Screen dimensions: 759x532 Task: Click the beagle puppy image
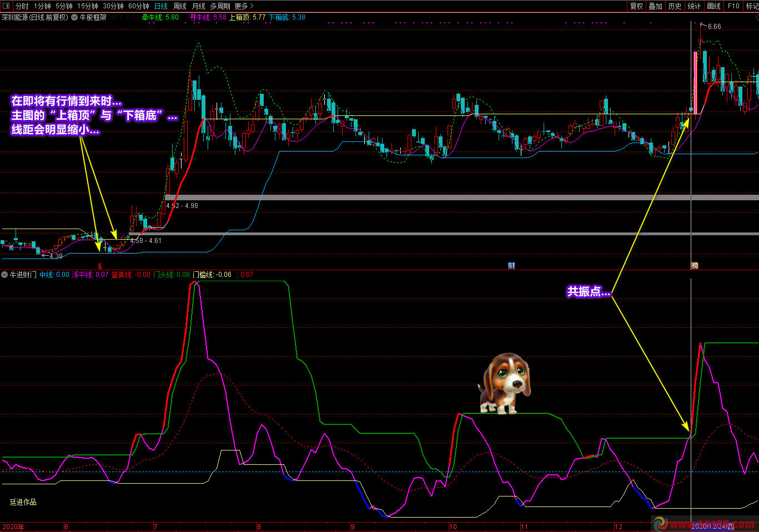tap(504, 383)
